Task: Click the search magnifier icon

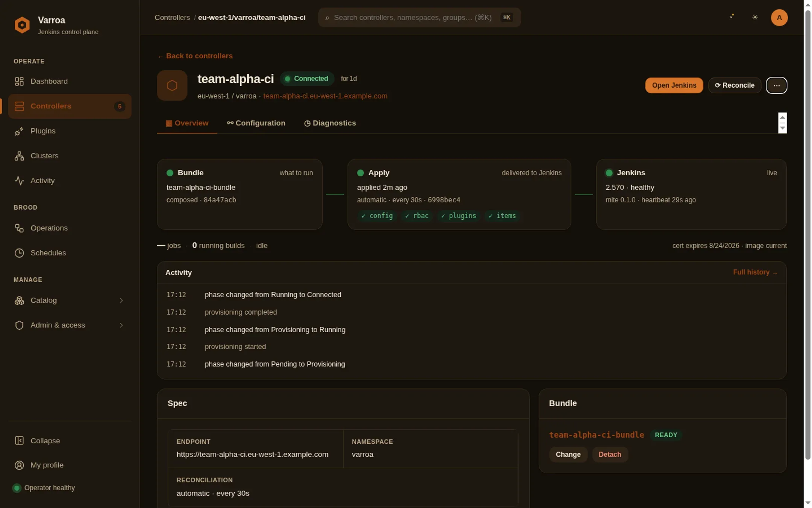Action: point(327,18)
